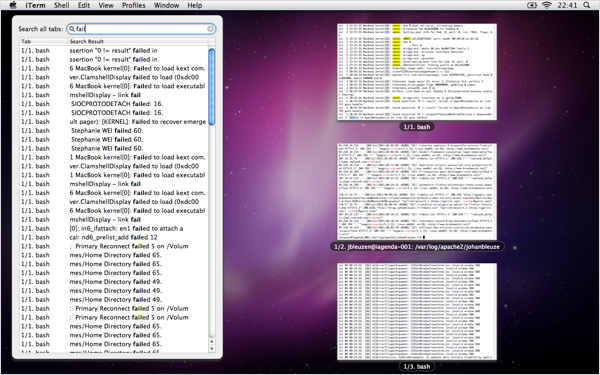Open the Help menu
Image resolution: width=600 pixels, height=375 pixels.
pos(194,5)
